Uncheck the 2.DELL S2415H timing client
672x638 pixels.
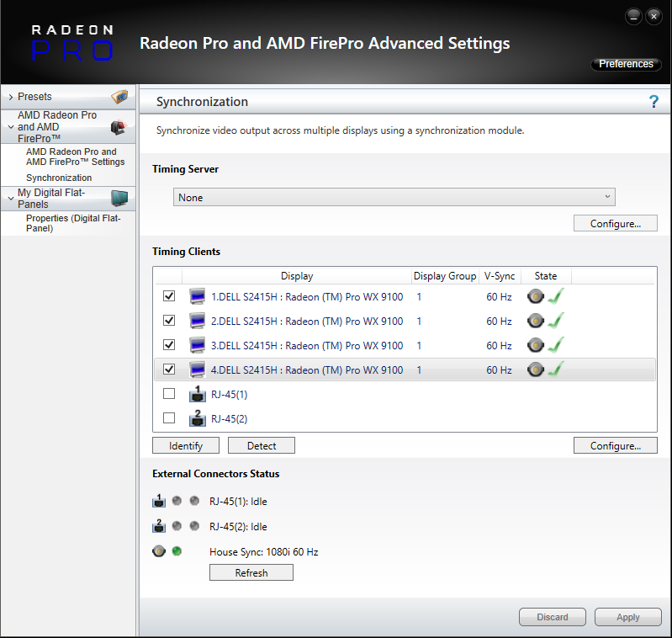[169, 321]
